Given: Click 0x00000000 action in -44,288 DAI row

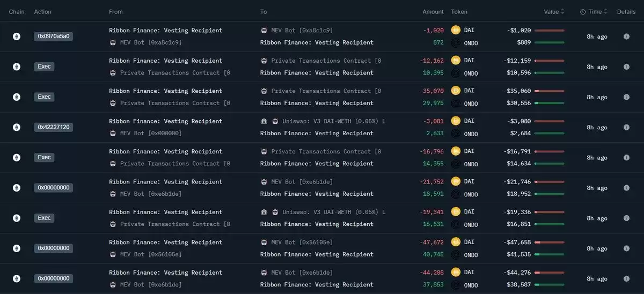Looking at the screenshot, I should tap(54, 278).
